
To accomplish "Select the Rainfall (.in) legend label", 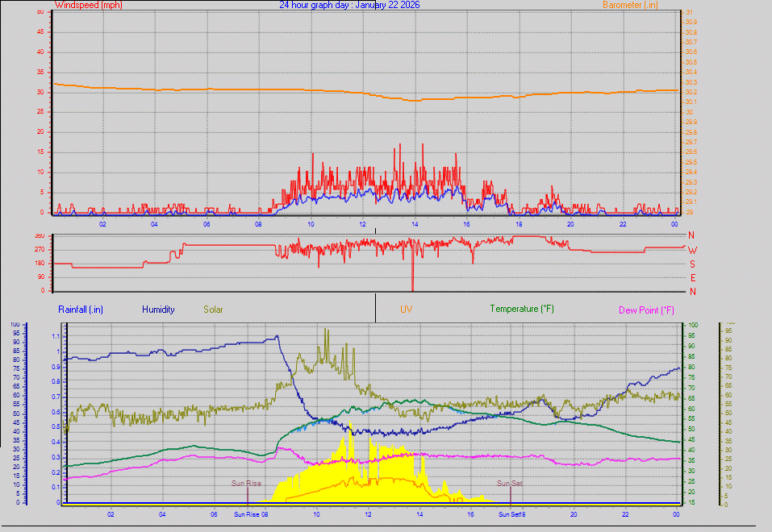I will point(81,309).
